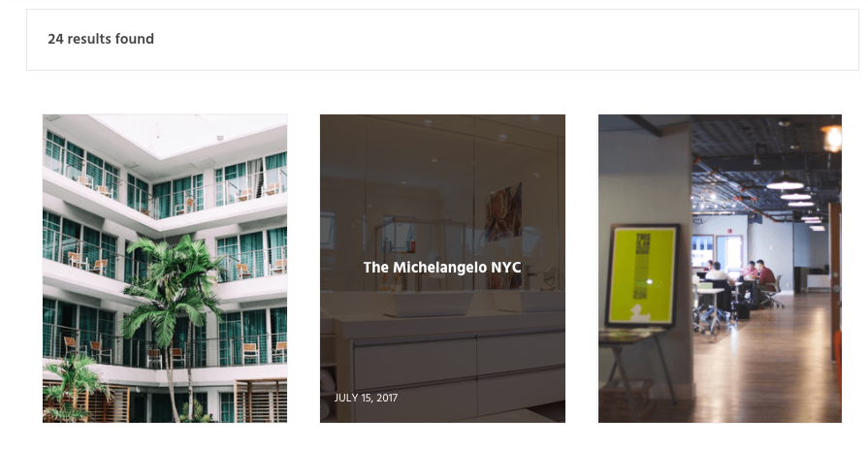Image resolution: width=868 pixels, height=449 pixels.
Task: Click the wooden slat fence in hotel photo
Action: 260,401
